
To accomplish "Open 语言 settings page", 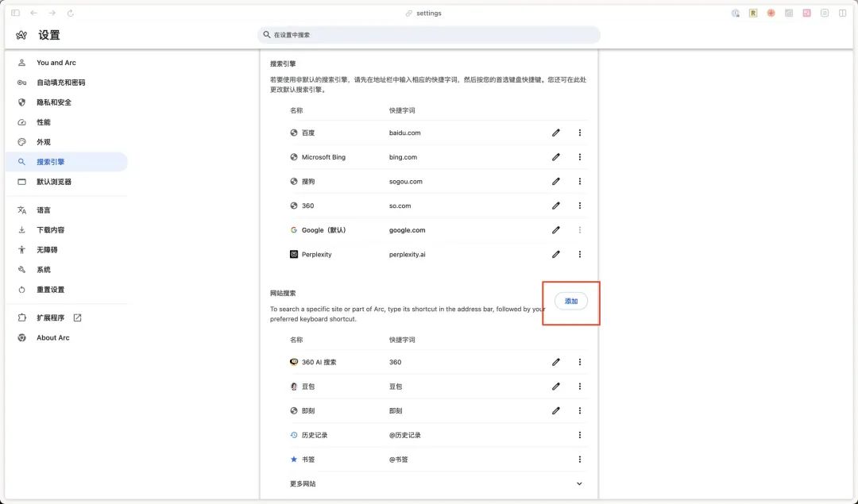I will (66, 210).
